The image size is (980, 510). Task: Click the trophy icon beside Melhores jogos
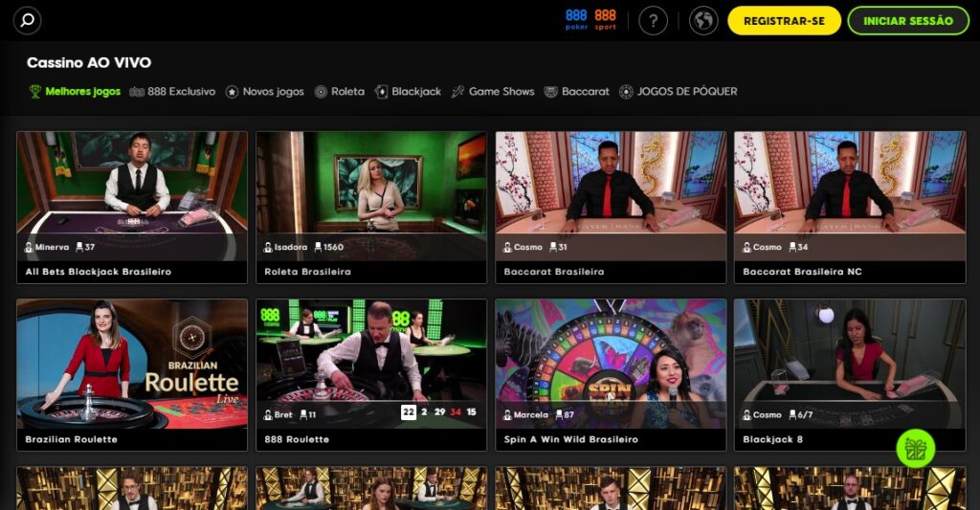click(x=35, y=92)
